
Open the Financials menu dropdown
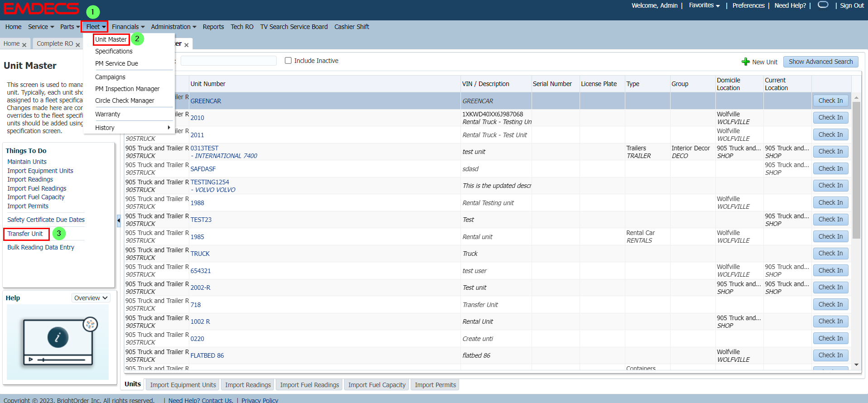point(128,27)
